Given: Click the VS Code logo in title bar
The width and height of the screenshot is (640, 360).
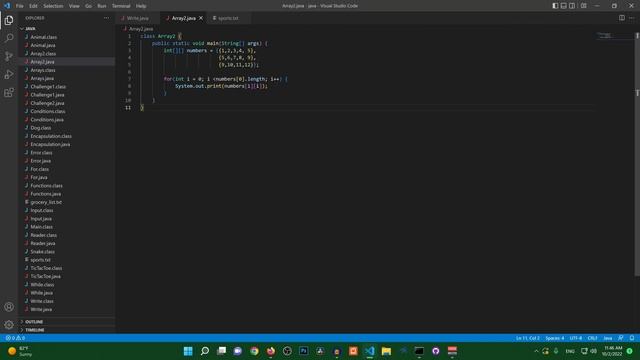Looking at the screenshot, I should [7, 6].
